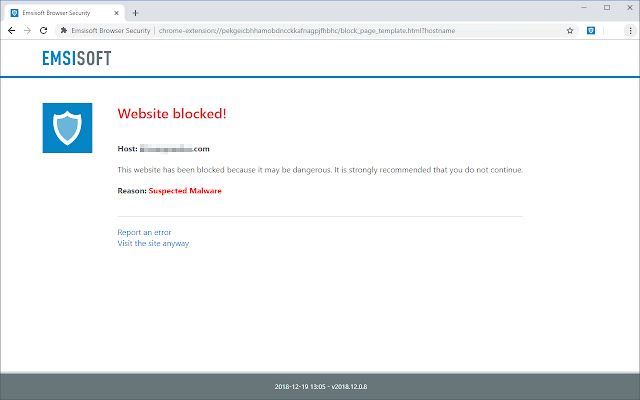This screenshot has height=400, width=640.
Task: Maximize the browser window
Action: click(607, 7)
